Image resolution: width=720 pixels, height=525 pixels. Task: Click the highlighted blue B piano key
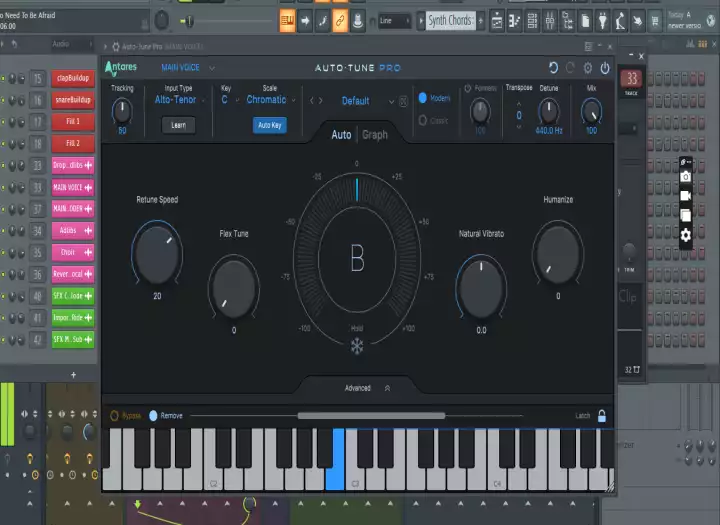(335, 459)
